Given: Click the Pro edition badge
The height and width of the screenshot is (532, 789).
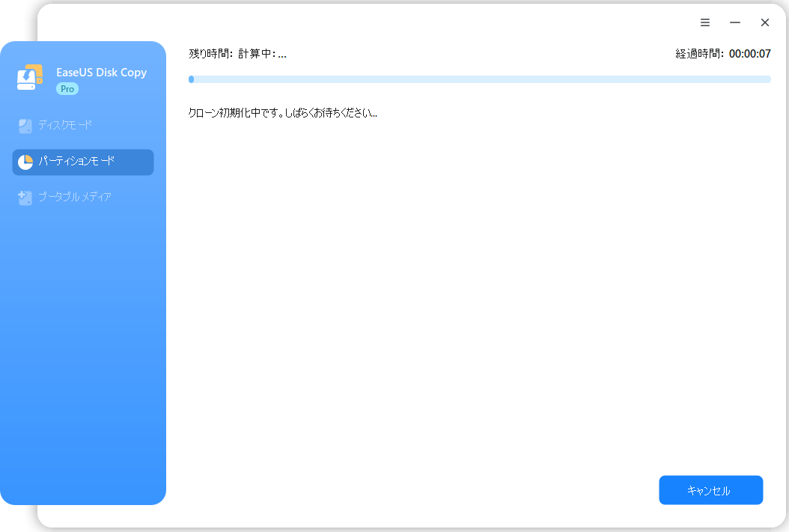Looking at the screenshot, I should [67, 88].
